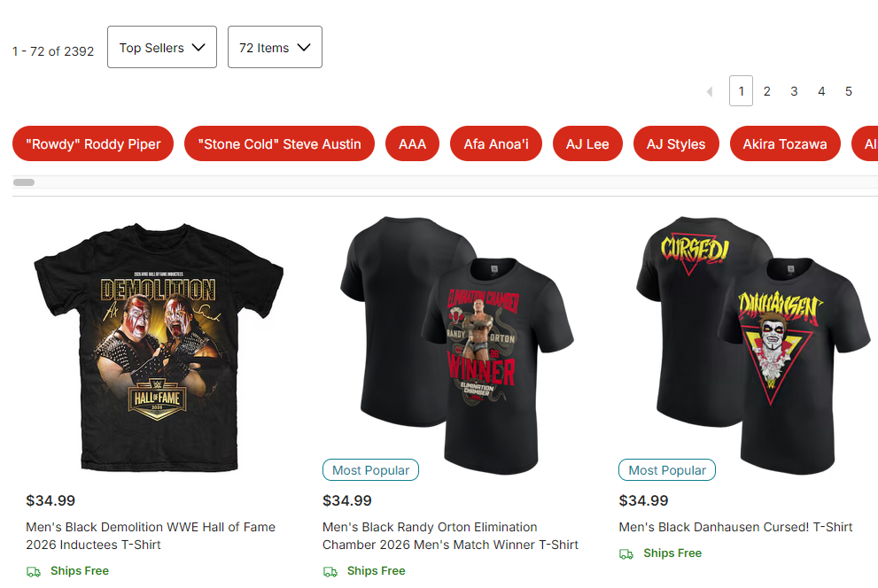
Task: Go to page 3 of results
Action: click(x=794, y=91)
